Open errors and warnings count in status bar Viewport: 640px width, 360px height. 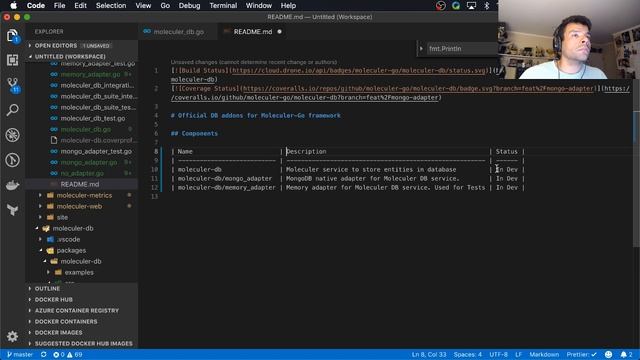[x=67, y=354]
